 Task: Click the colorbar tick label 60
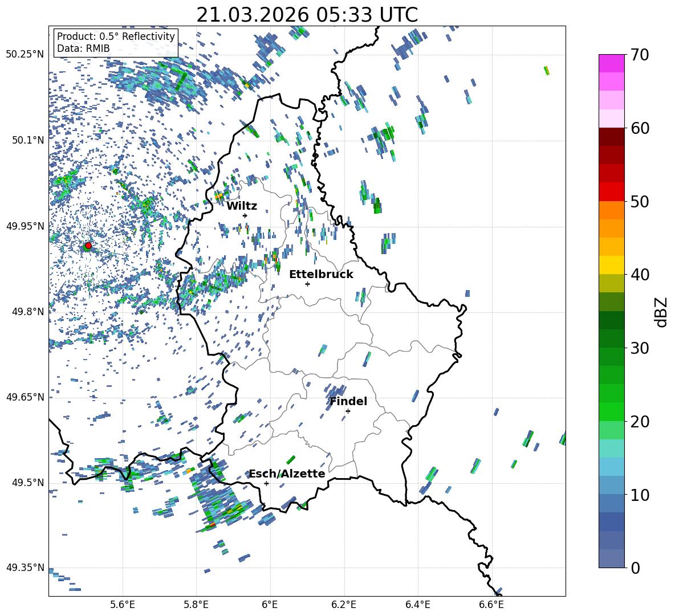640,128
